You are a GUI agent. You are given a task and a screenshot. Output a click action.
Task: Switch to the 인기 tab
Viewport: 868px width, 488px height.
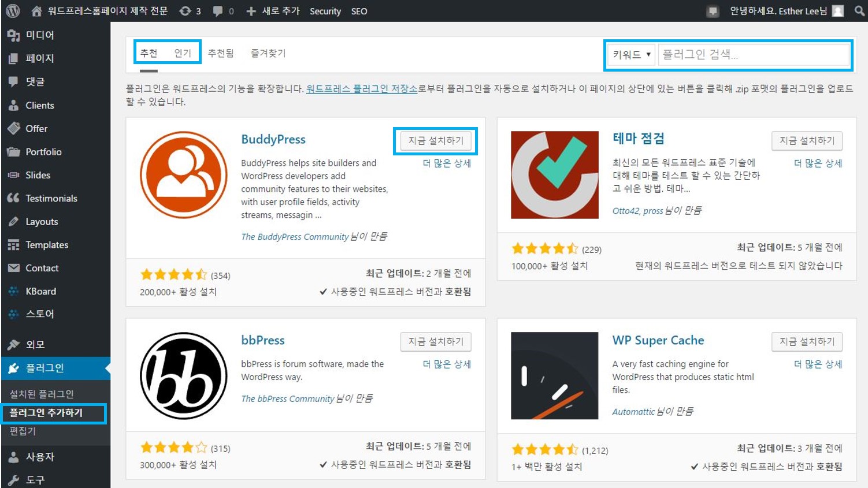pos(183,53)
